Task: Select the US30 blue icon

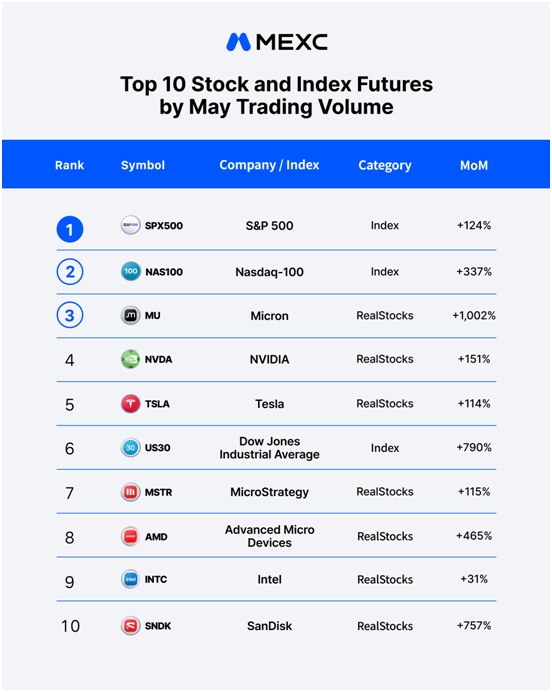Action: 131,448
